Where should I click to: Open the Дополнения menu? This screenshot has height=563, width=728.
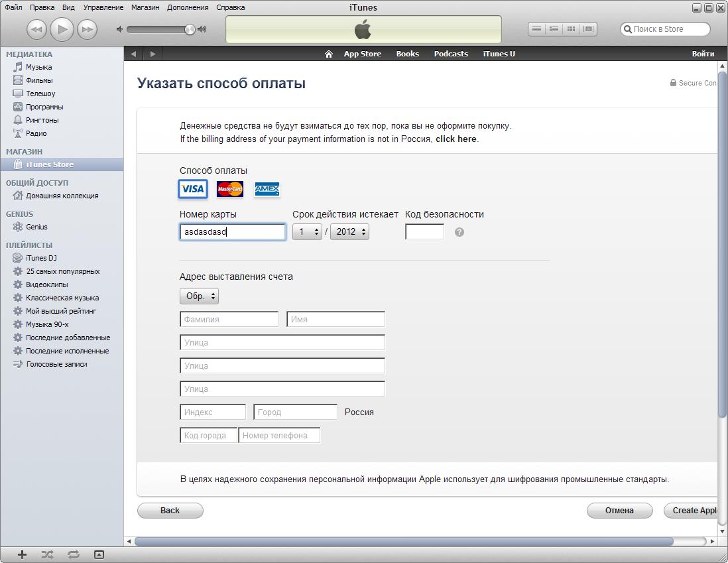click(x=188, y=7)
